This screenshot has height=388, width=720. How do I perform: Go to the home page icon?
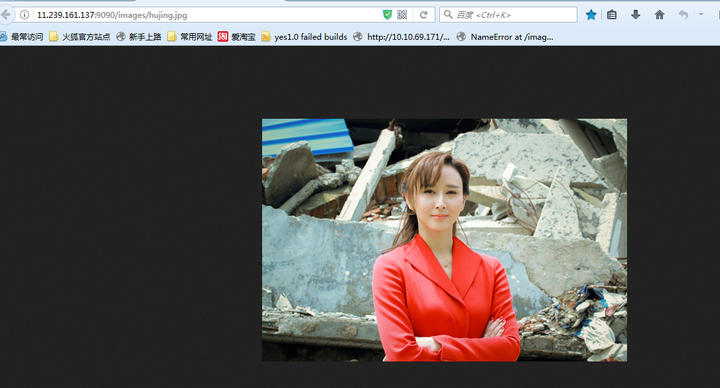pos(659,15)
